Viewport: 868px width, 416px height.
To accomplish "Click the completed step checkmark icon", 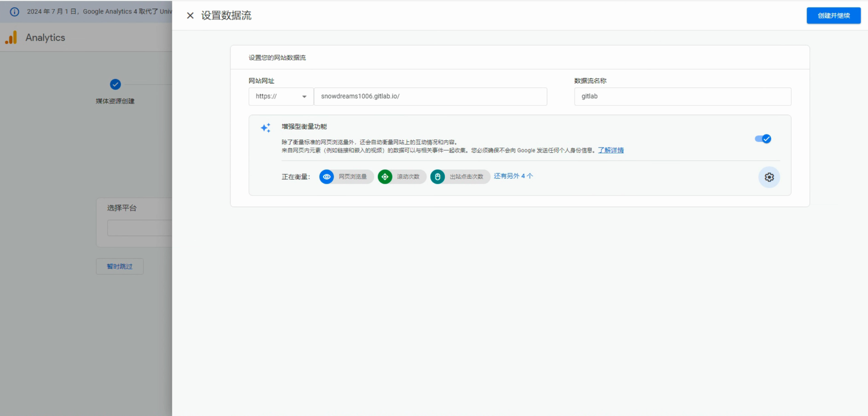I will coord(115,84).
